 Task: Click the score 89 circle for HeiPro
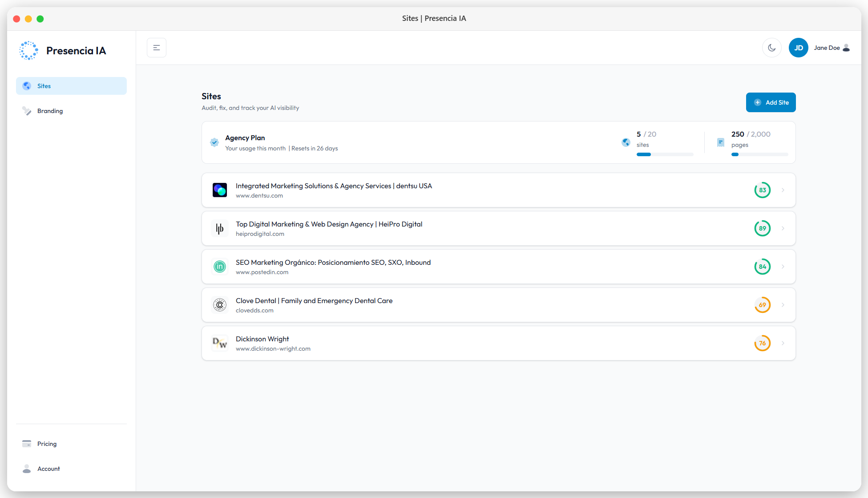(763, 228)
